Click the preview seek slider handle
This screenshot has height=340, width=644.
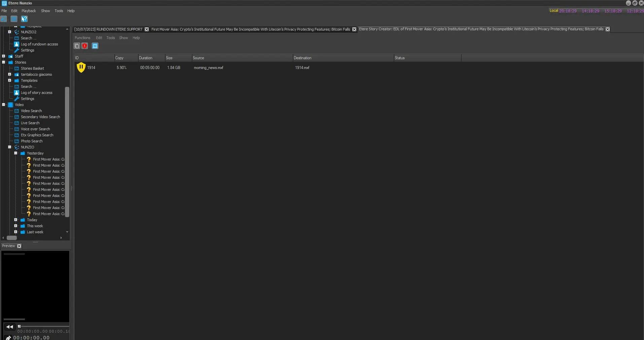pyautogui.click(x=20, y=326)
